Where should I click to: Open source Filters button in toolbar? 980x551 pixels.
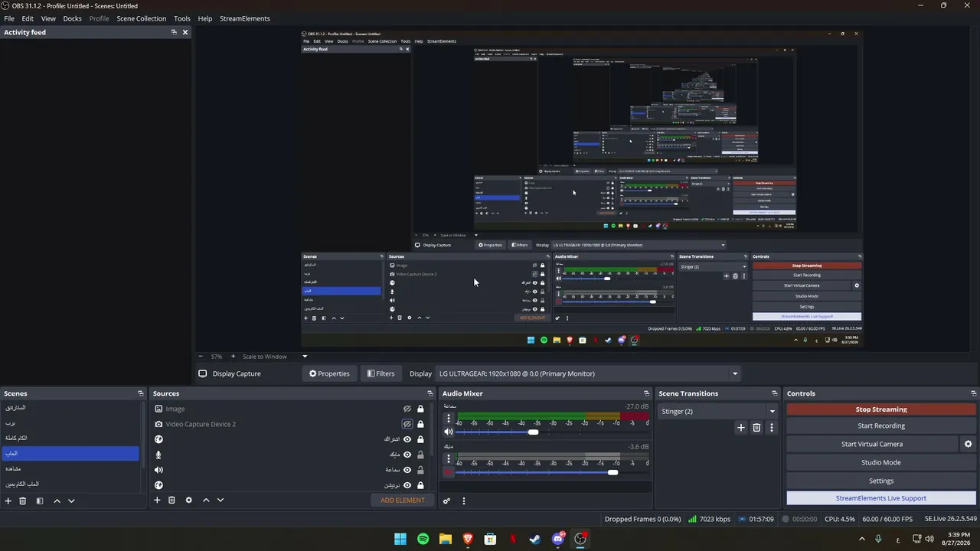[381, 373]
